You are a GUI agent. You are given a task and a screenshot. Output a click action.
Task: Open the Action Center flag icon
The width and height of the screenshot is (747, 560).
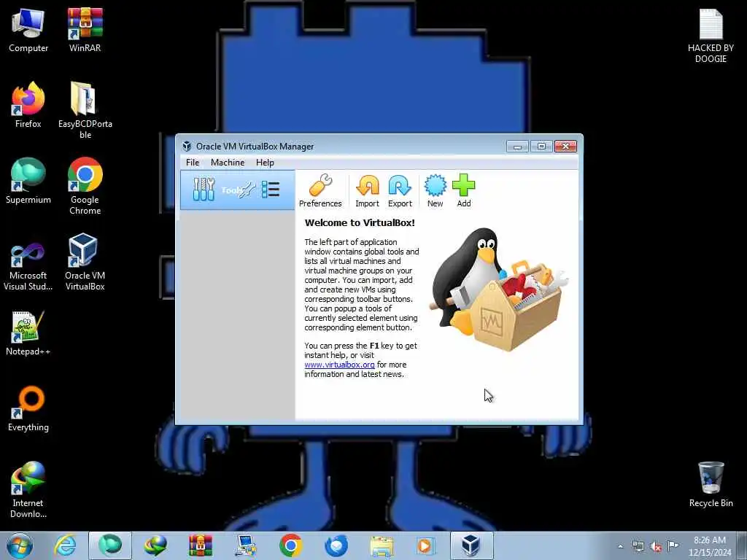pyautogui.click(x=673, y=545)
